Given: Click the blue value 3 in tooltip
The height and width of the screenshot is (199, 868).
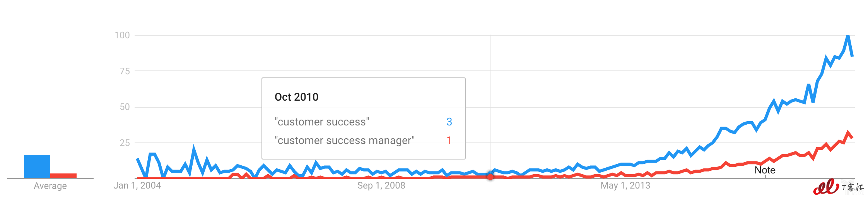Looking at the screenshot, I should click(449, 122).
